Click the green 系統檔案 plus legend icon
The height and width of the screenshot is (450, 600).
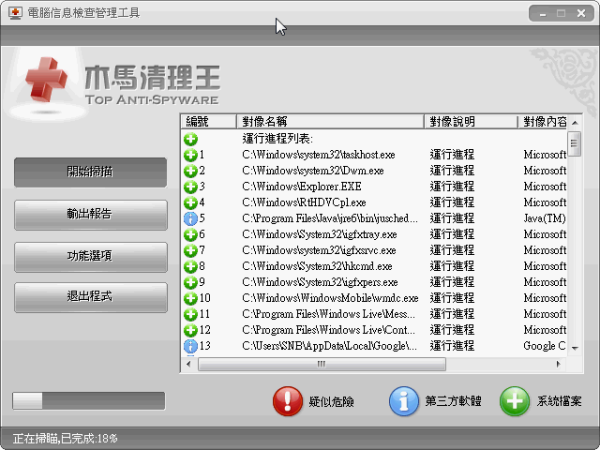click(515, 401)
